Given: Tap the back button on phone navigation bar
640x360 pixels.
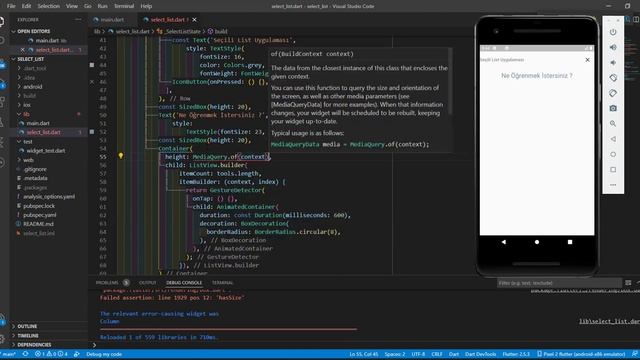Looking at the screenshot, I should pos(504,242).
